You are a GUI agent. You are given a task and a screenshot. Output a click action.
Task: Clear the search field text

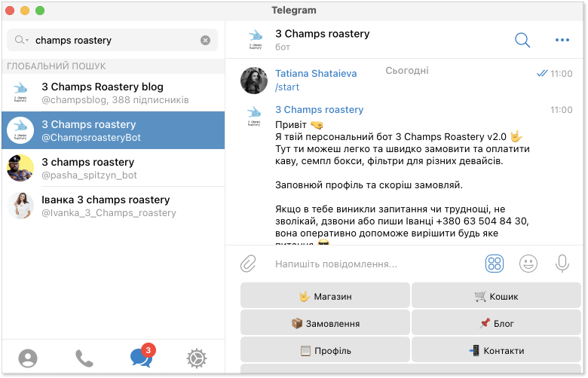click(x=205, y=40)
